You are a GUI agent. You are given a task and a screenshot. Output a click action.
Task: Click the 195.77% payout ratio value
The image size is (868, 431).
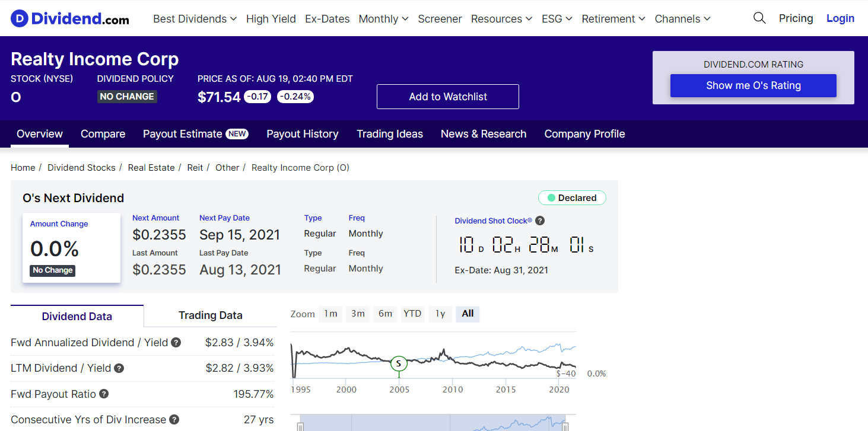click(253, 394)
